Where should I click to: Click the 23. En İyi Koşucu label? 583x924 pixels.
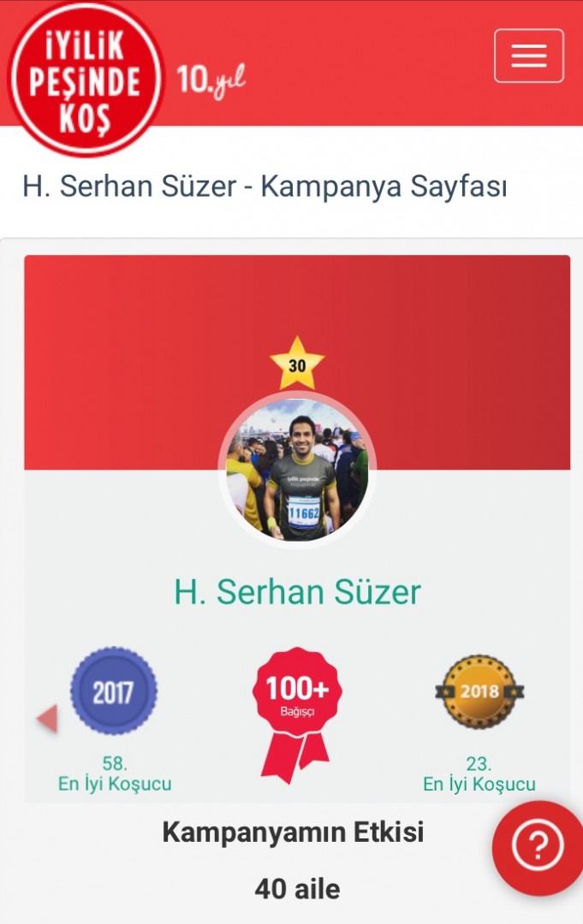(479, 773)
